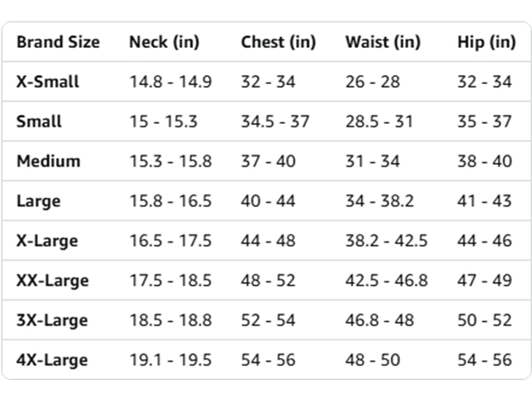Click chest value 44 - 48
The width and height of the screenshot is (532, 399).
268,241
